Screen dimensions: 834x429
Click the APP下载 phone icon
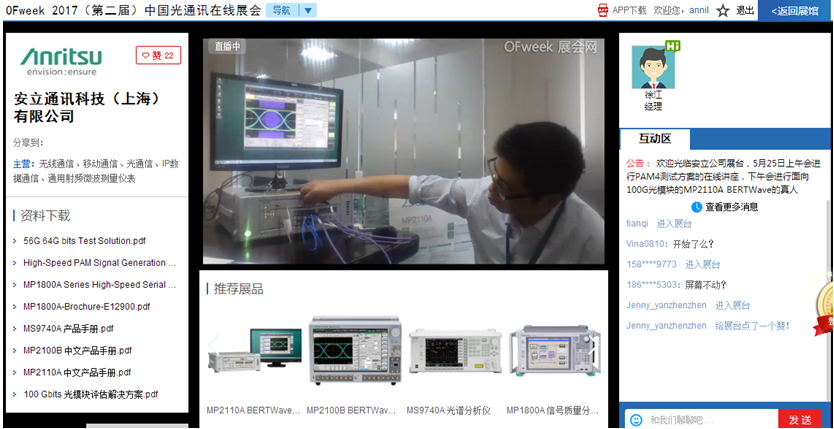[x=603, y=10]
